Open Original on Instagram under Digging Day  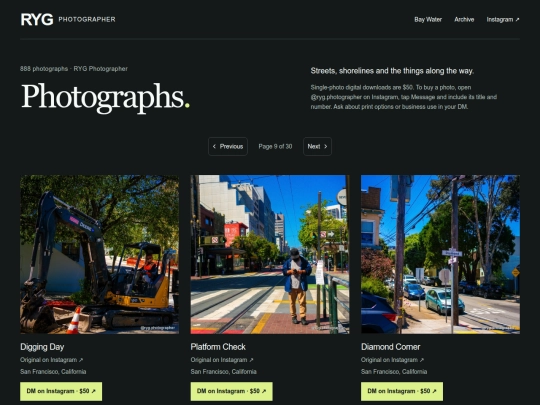pos(51,360)
